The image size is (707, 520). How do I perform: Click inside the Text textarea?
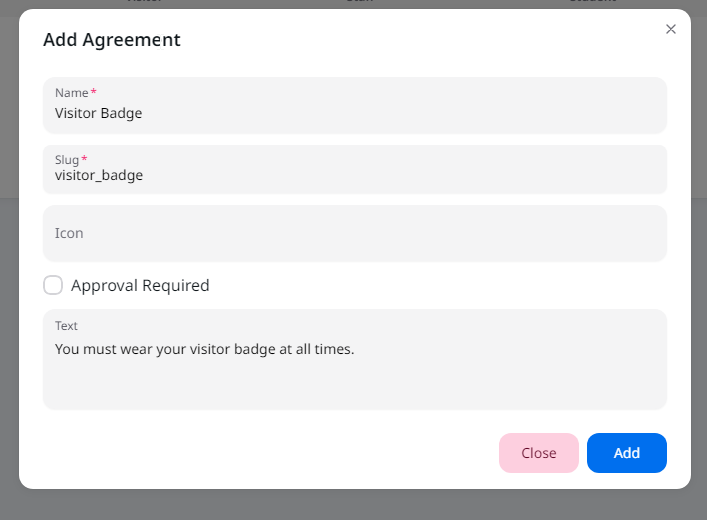(355, 359)
